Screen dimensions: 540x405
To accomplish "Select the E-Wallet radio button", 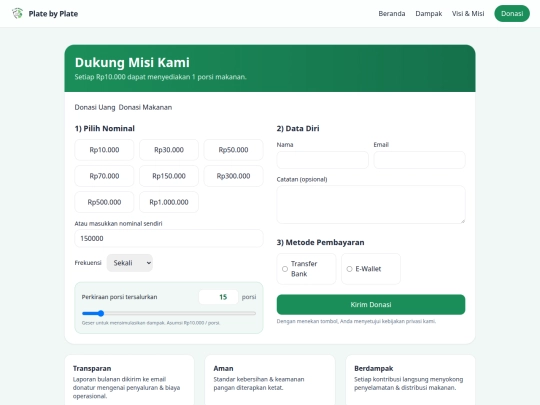I will pyautogui.click(x=349, y=269).
